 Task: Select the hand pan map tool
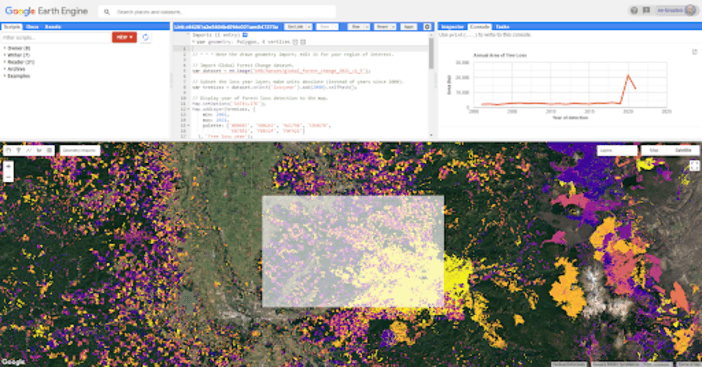pos(9,150)
